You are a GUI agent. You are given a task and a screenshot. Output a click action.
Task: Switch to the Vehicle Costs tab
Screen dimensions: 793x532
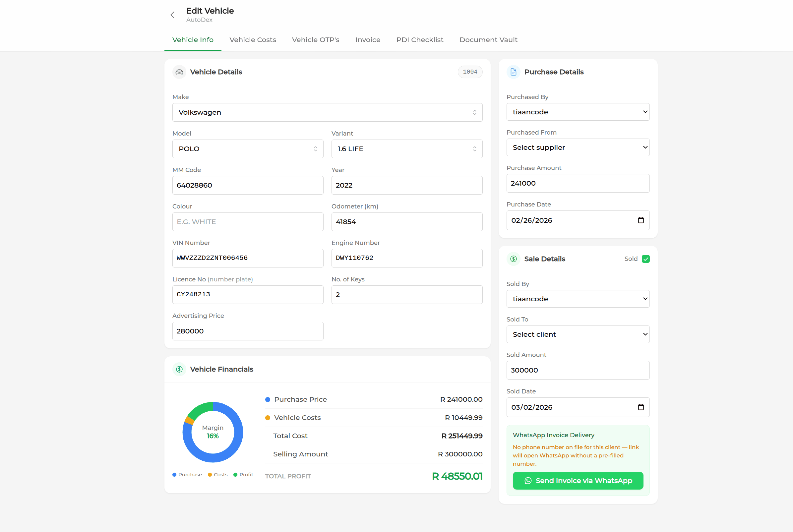(x=253, y=40)
